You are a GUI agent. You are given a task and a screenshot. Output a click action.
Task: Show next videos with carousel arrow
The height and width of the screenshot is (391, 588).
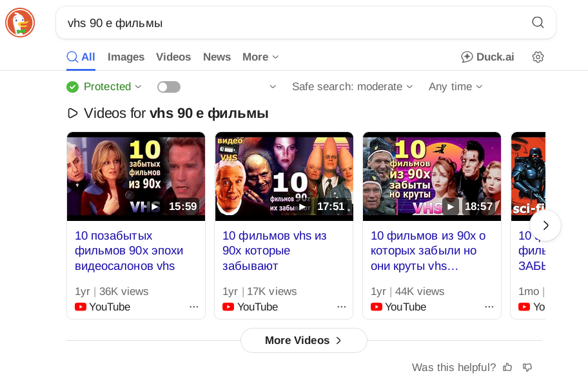[x=545, y=225]
